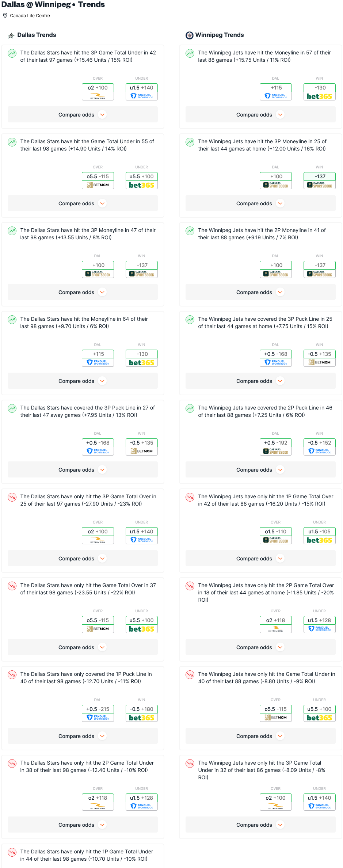The width and height of the screenshot is (343, 868).
Task: Click red downtrend icon for Winnipeg 1P Game Total Over
Action: pyautogui.click(x=190, y=497)
